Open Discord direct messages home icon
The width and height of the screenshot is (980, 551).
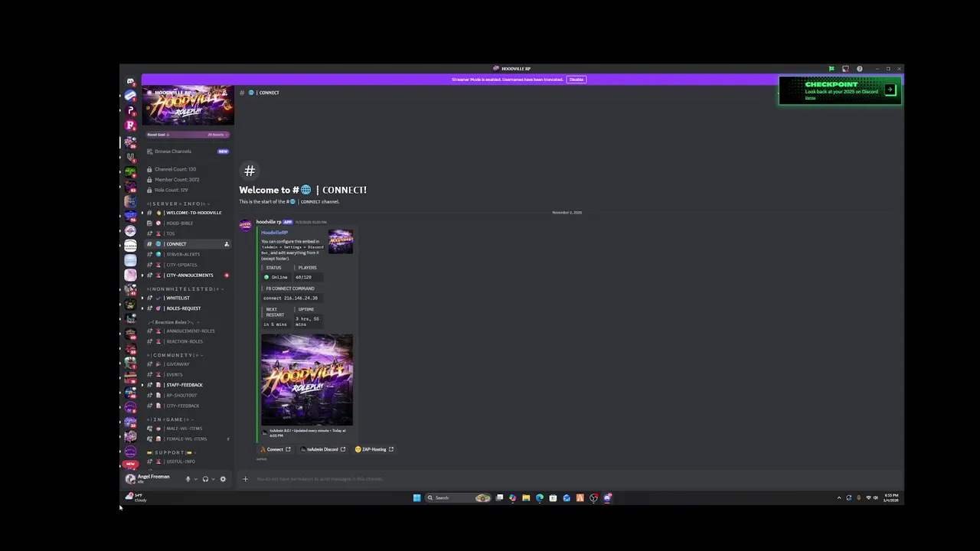[x=130, y=81]
